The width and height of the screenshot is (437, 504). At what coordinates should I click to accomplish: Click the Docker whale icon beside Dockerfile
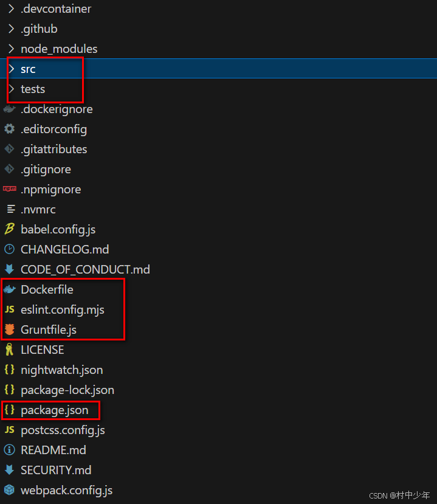coord(9,289)
